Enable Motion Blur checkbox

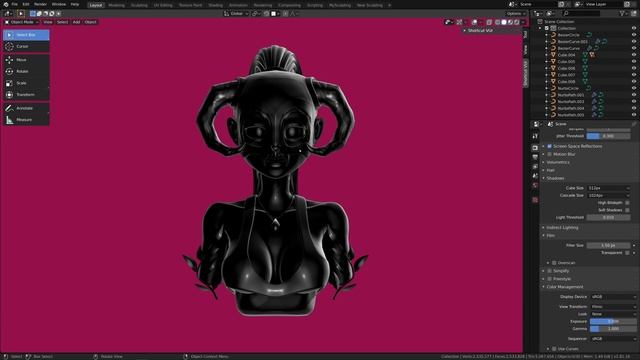(549, 154)
